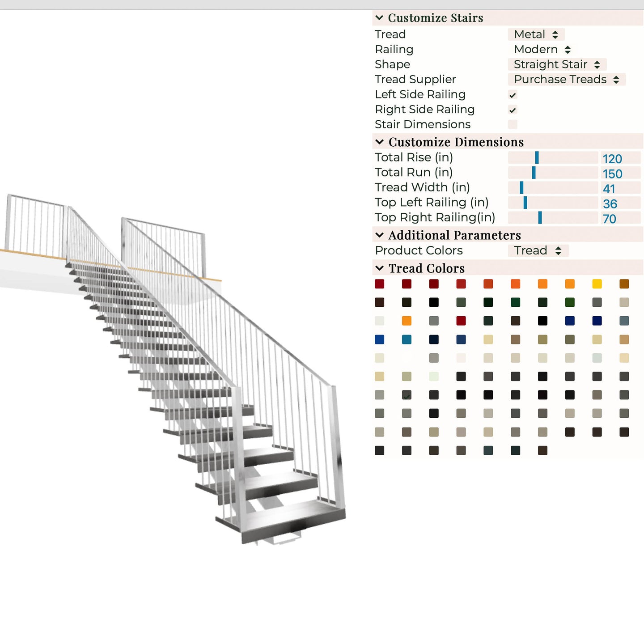Click the Total Run slider track

click(553, 173)
